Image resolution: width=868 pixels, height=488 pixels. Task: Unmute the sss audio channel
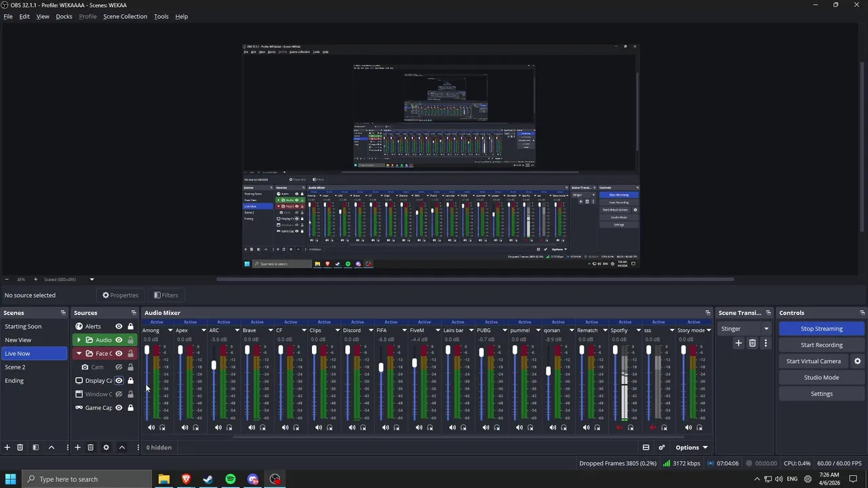click(x=653, y=428)
